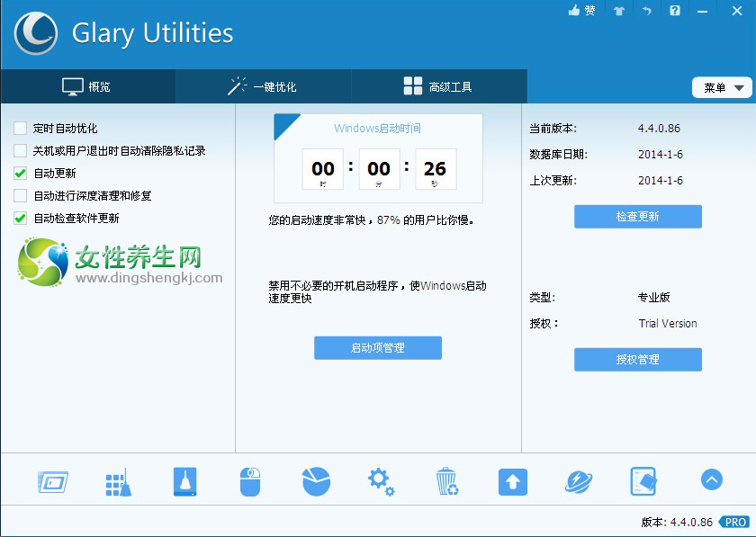Viewport: 756px width, 537px height.
Task: Open the gears process manager icon
Action: pyautogui.click(x=381, y=481)
